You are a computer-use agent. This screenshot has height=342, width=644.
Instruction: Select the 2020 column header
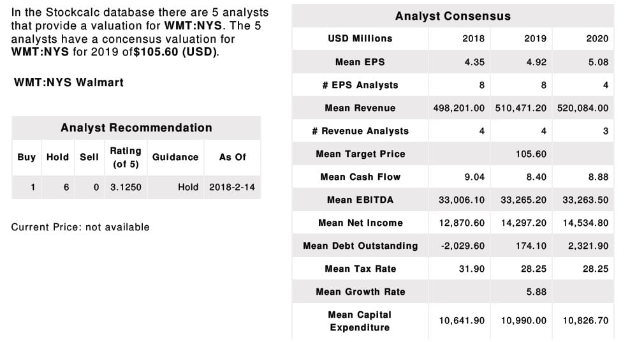tap(597, 38)
